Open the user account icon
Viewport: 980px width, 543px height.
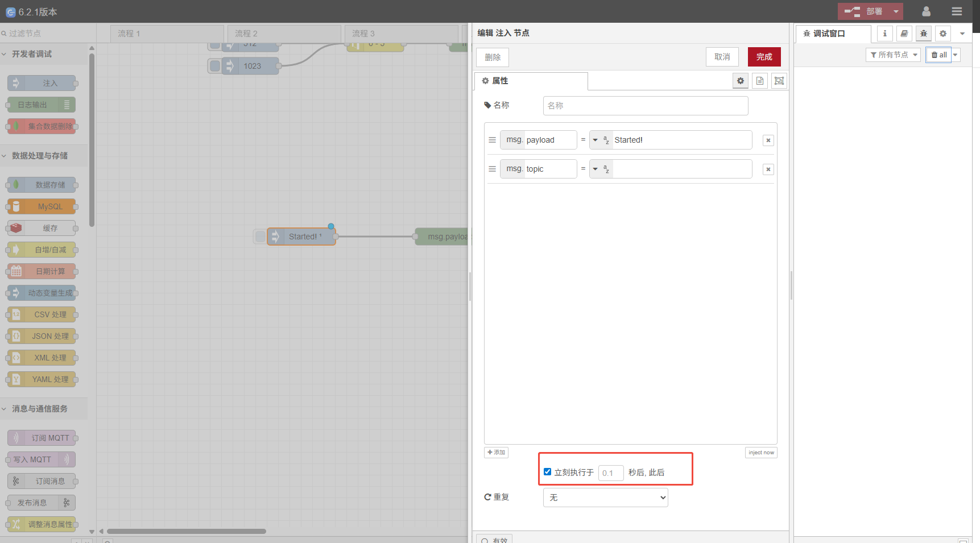point(926,11)
